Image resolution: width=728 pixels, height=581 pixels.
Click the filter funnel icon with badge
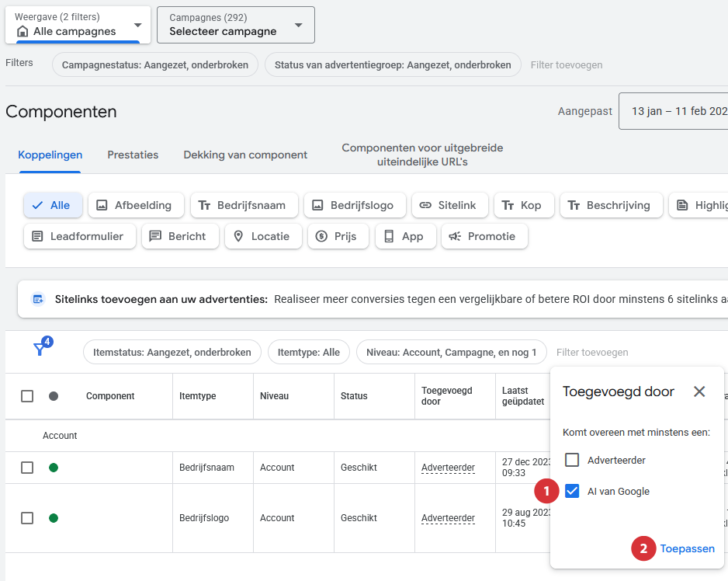(40, 349)
